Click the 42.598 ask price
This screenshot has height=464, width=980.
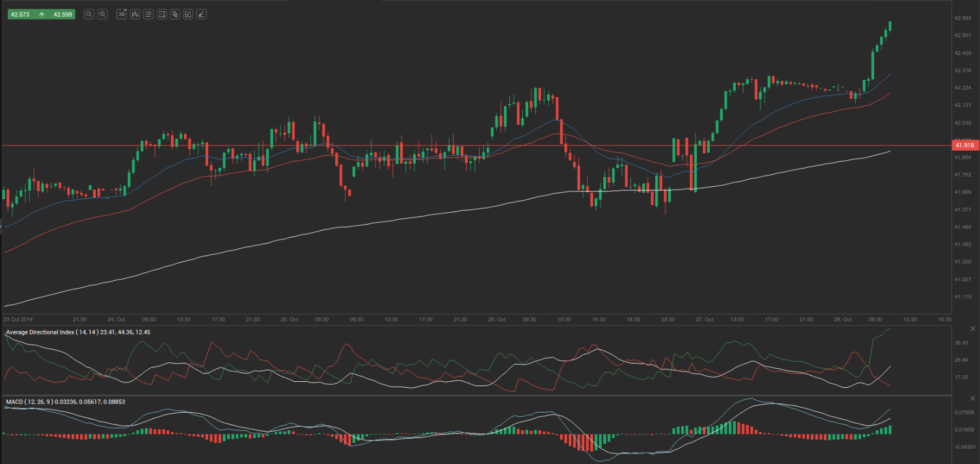coord(62,14)
